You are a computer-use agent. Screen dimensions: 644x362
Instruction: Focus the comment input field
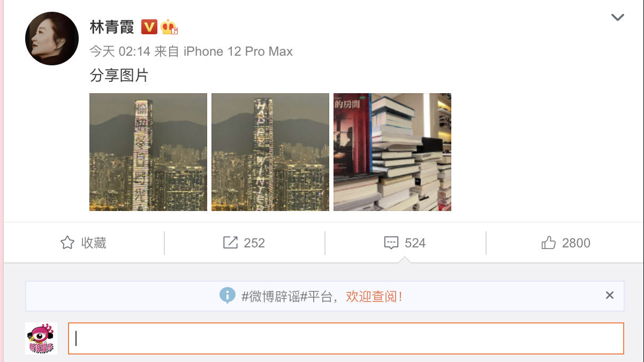pyautogui.click(x=346, y=338)
